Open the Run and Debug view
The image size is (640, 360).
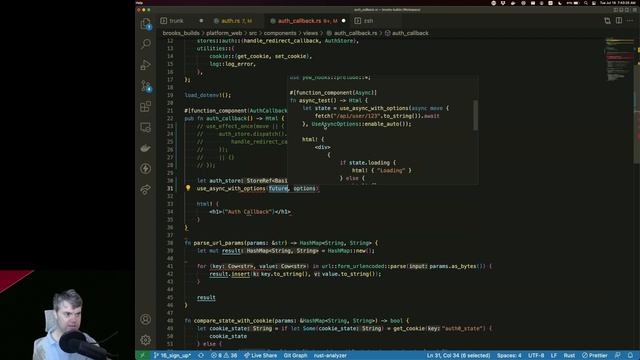coord(146,64)
